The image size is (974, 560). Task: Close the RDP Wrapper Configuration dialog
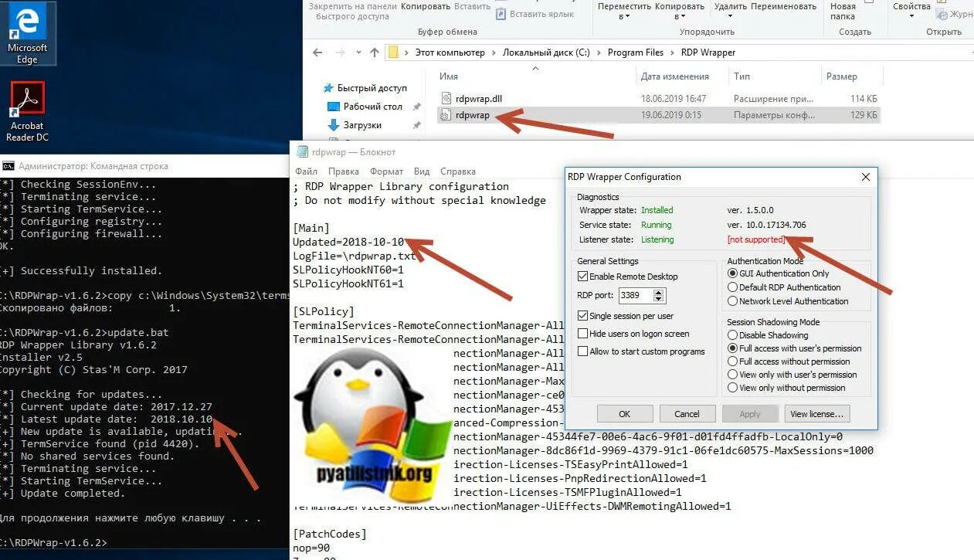click(x=866, y=177)
